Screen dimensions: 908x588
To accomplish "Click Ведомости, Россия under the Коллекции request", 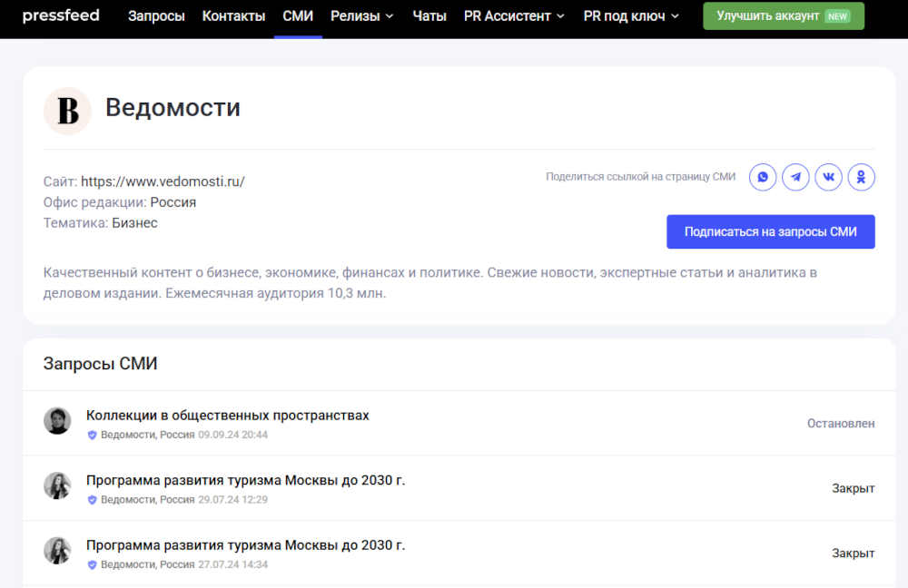I will pyautogui.click(x=148, y=435).
